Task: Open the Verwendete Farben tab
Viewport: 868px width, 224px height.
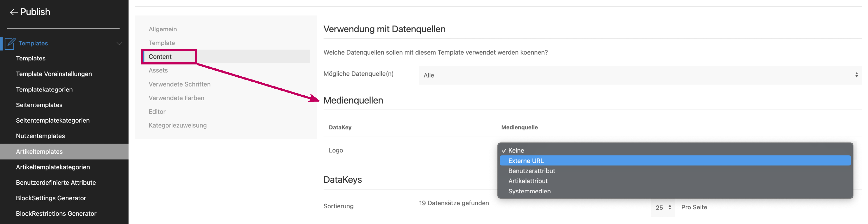Action: (x=176, y=98)
